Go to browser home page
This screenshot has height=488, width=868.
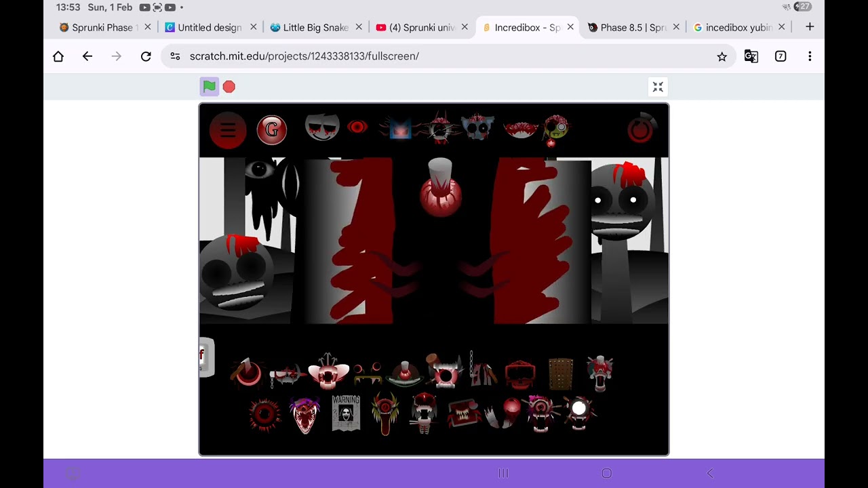tap(58, 56)
